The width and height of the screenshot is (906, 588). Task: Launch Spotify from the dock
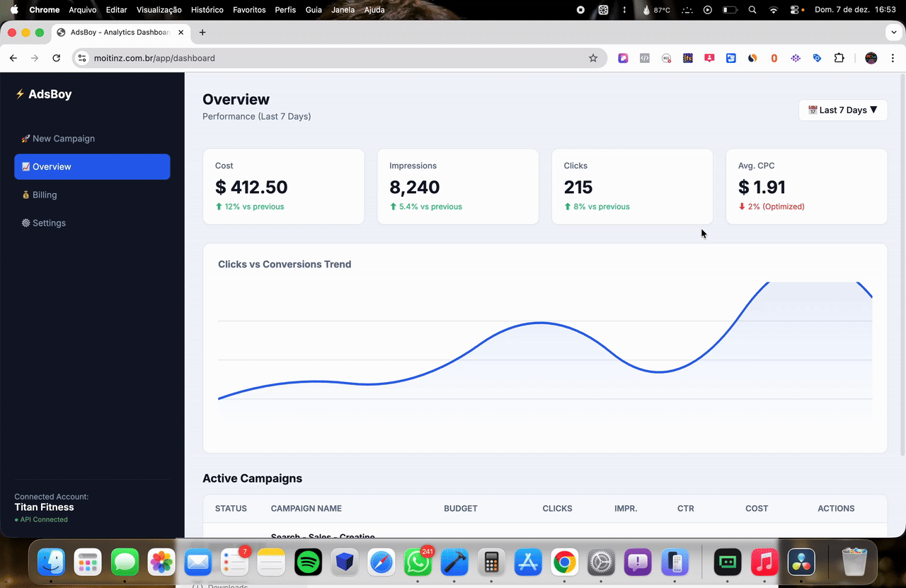tap(308, 562)
